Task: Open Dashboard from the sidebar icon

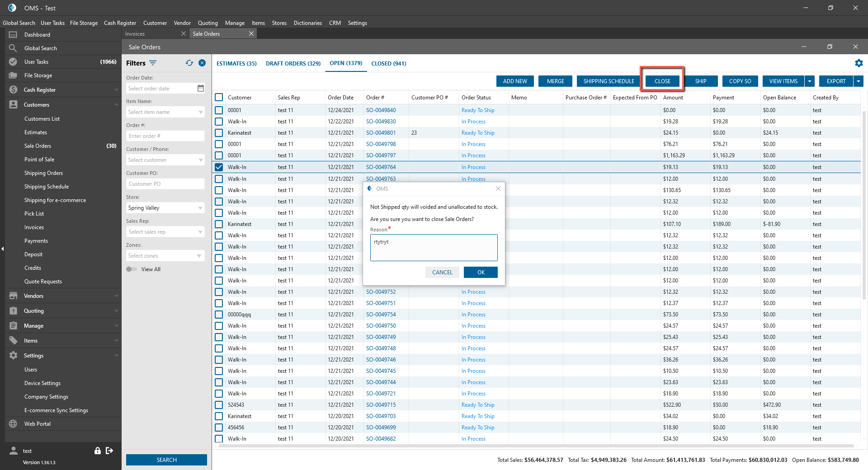Action: coord(13,35)
